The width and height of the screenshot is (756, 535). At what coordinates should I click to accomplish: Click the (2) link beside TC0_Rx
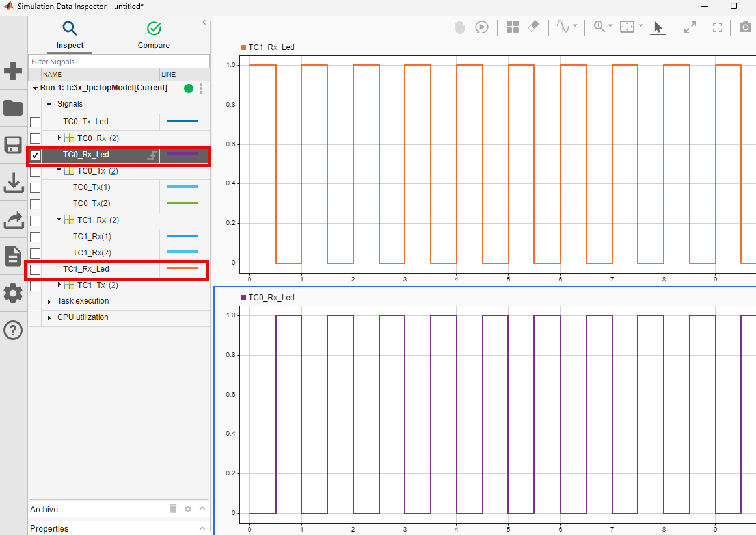[114, 138]
